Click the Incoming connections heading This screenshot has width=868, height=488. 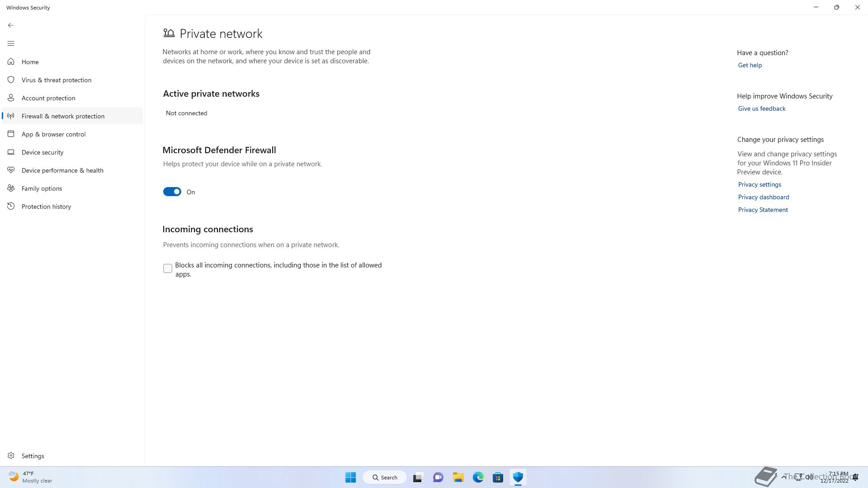208,229
